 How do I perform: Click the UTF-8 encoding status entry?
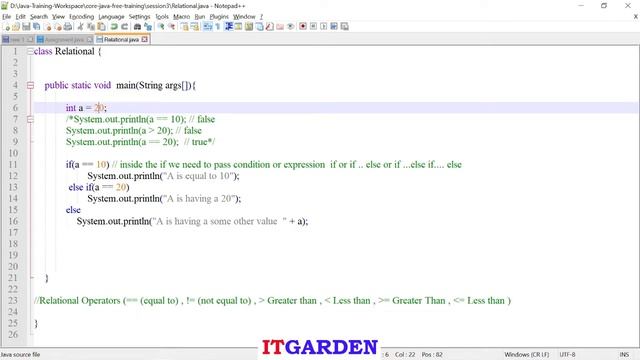coord(567,355)
